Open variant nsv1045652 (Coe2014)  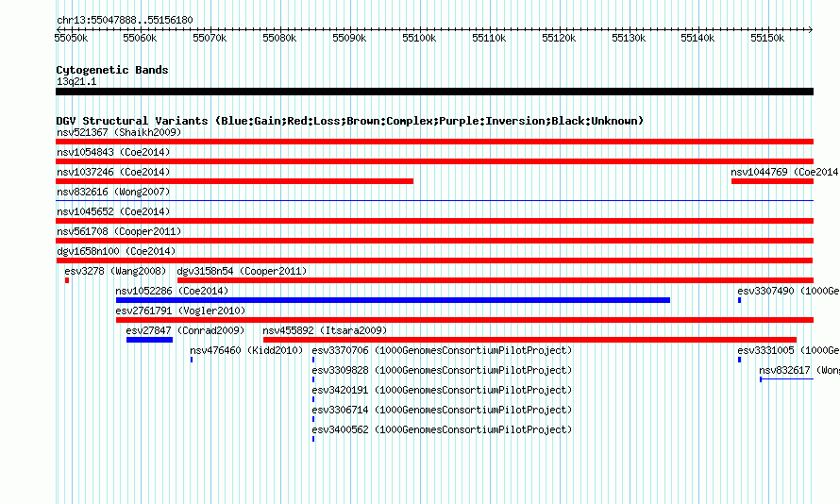pyautogui.click(x=113, y=211)
